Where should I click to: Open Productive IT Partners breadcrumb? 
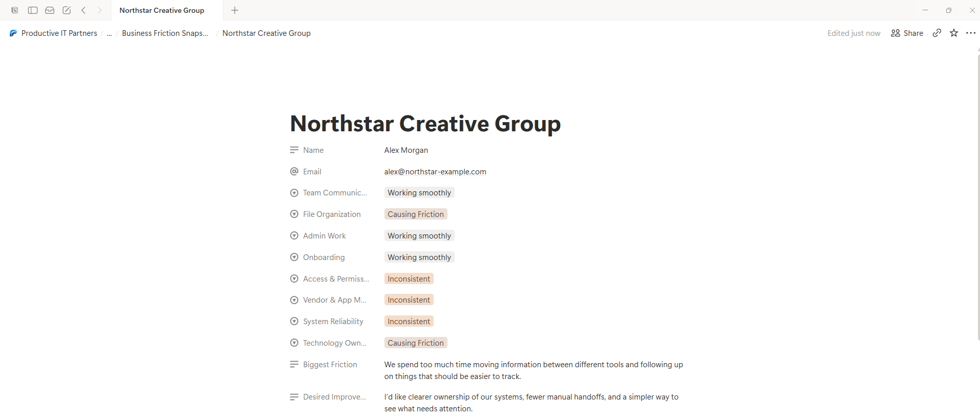(59, 33)
